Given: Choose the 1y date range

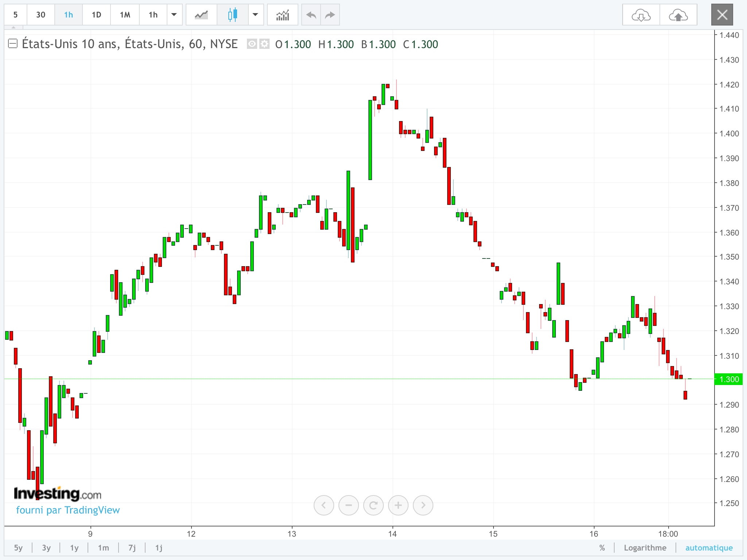Looking at the screenshot, I should 74,548.
